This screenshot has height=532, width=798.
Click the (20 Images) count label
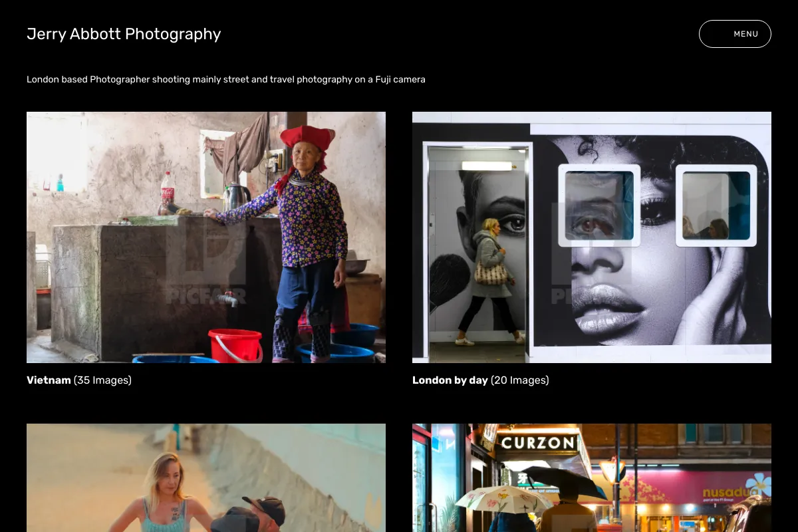pyautogui.click(x=520, y=380)
